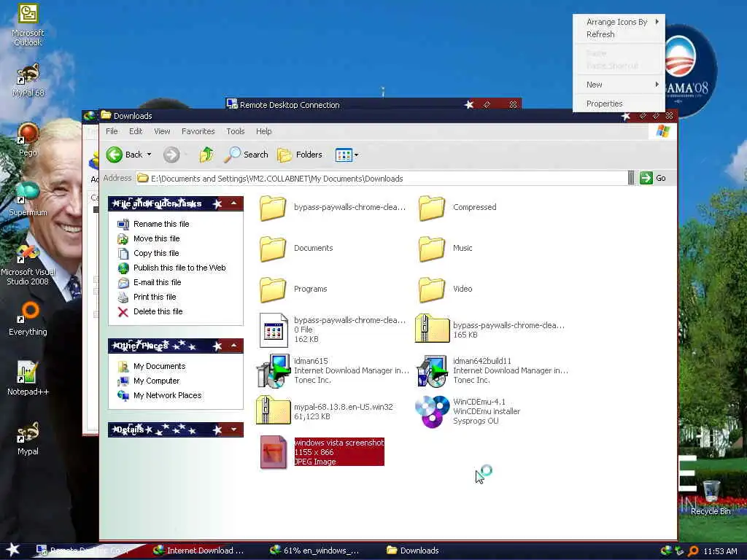Select the WinCDEmu-4.1 installer file
Image resolution: width=747 pixels, height=560 pixels.
point(468,411)
